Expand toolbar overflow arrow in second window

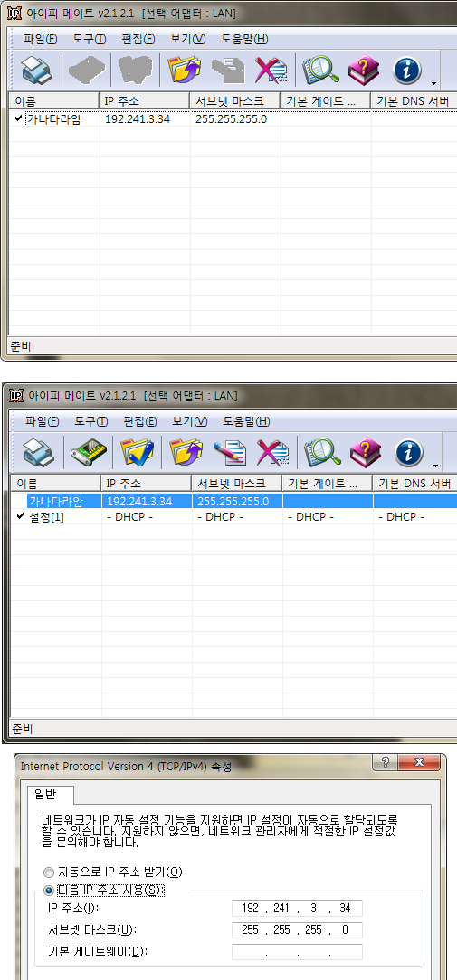tap(433, 466)
